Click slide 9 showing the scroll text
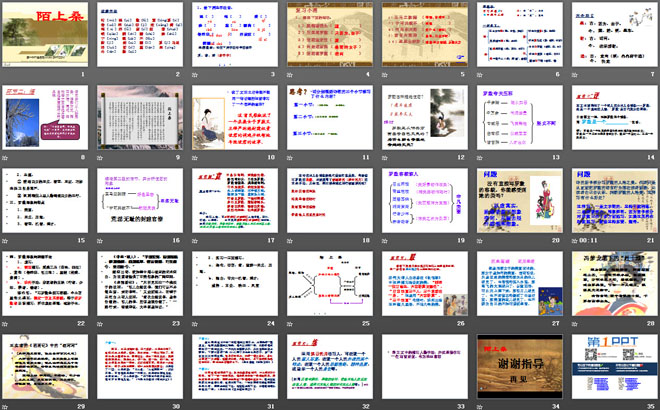Viewport: 660px width, 410px height. click(x=142, y=117)
